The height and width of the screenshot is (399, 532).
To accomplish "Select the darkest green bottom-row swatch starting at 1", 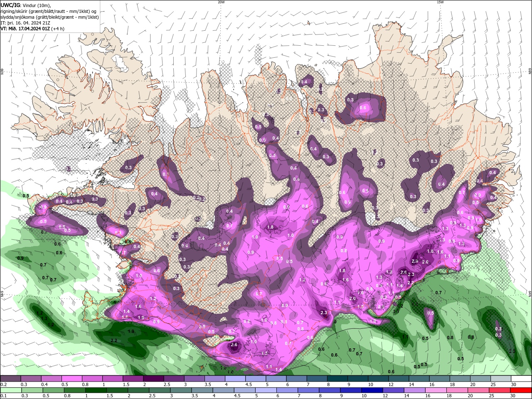I will (96, 390).
